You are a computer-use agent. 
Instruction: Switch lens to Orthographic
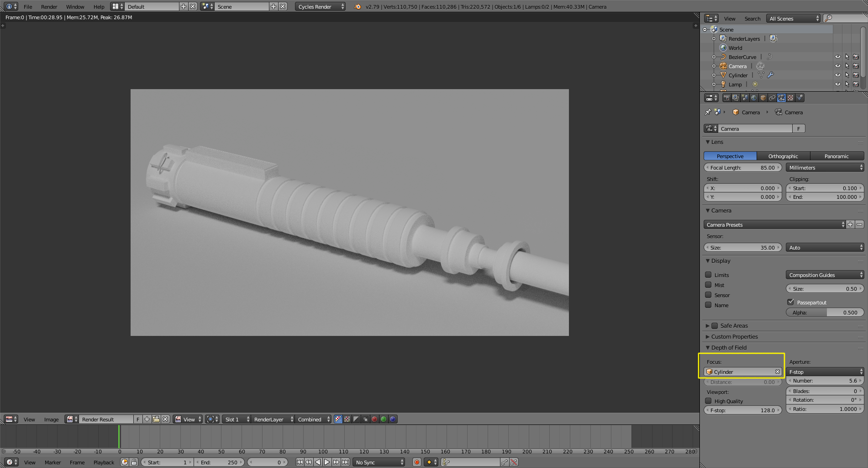[x=783, y=156]
